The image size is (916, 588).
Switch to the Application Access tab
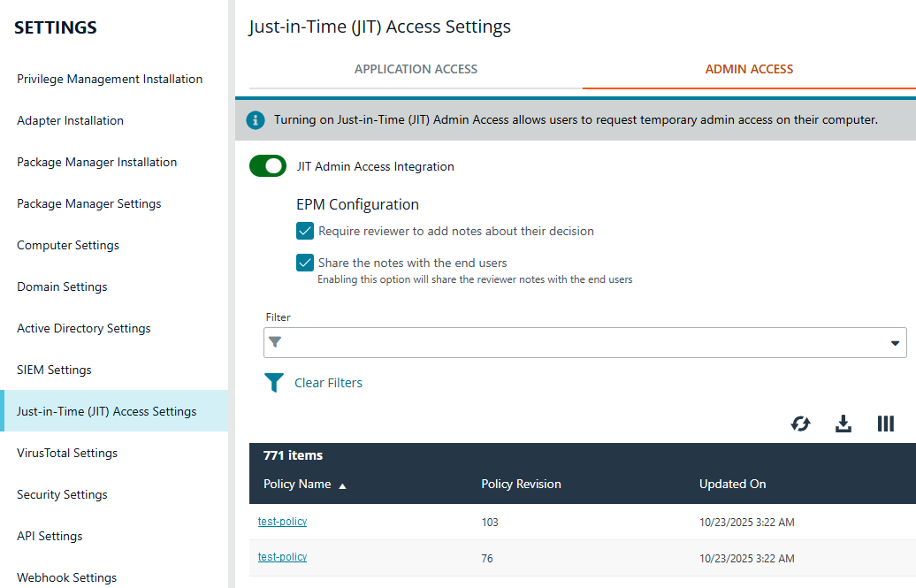click(416, 69)
